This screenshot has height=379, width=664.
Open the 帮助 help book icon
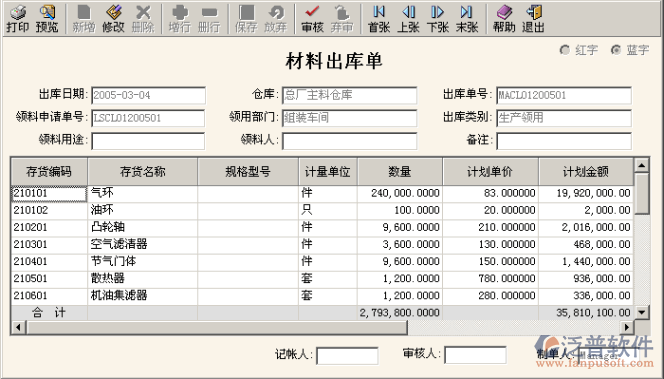pyautogui.click(x=504, y=19)
